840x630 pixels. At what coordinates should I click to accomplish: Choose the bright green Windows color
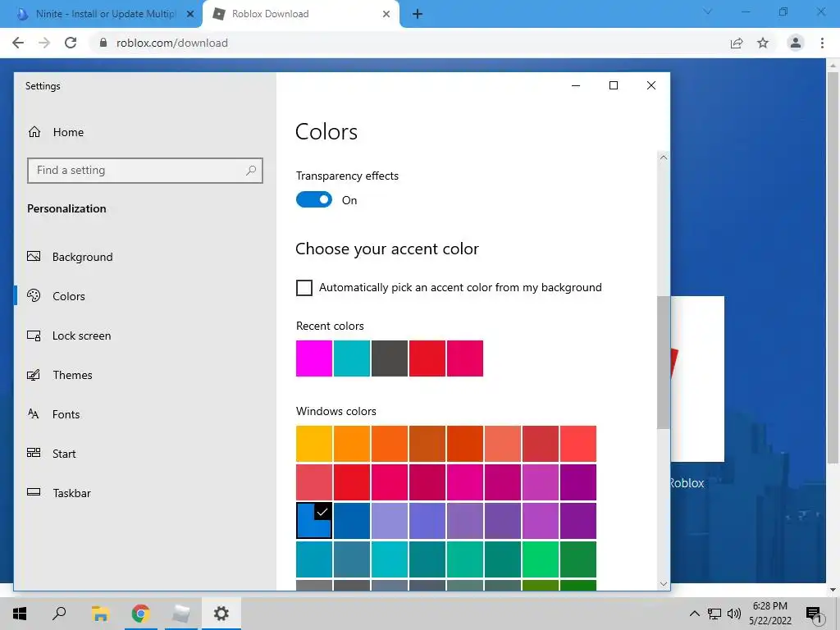point(541,559)
